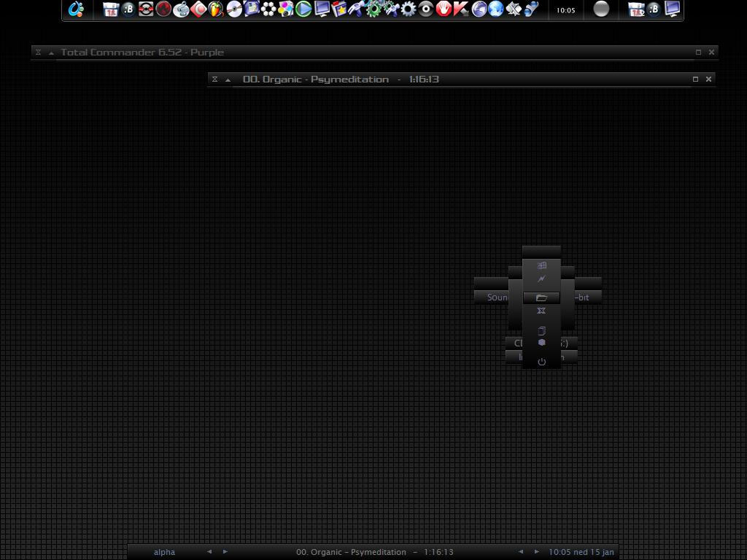Screen dimensions: 747x560
Task: Maximize the Total Commander 6.52 window
Action: tap(698, 52)
